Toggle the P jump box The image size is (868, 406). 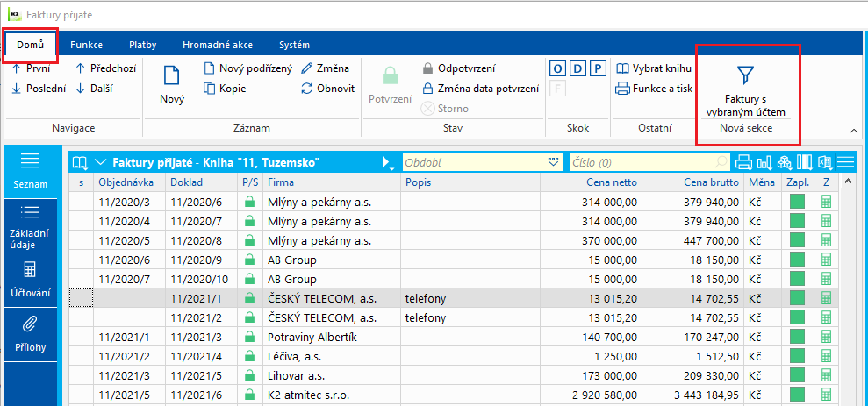(598, 68)
